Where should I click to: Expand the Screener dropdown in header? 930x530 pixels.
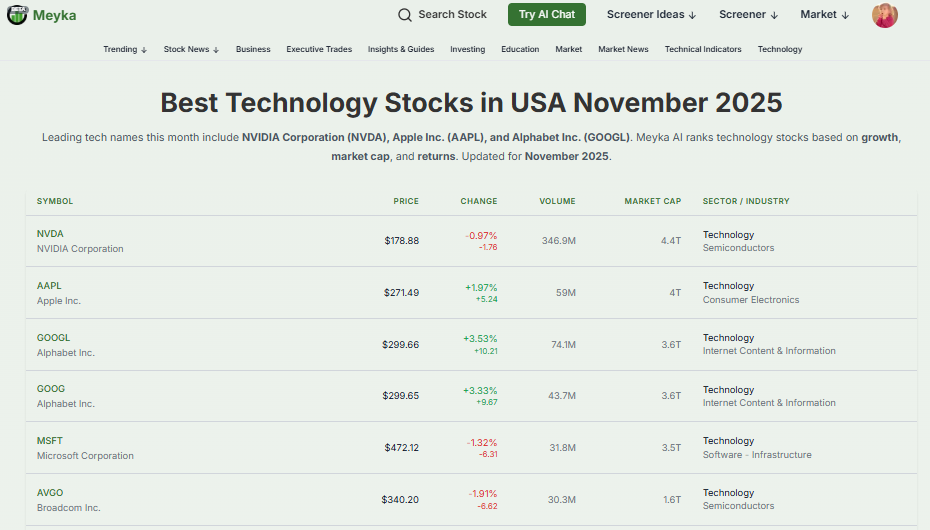(748, 15)
